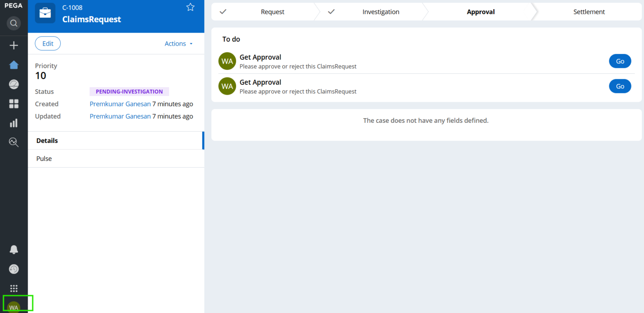Click the WA user profile avatar
Viewport: 644px width, 313px height.
tap(14, 307)
